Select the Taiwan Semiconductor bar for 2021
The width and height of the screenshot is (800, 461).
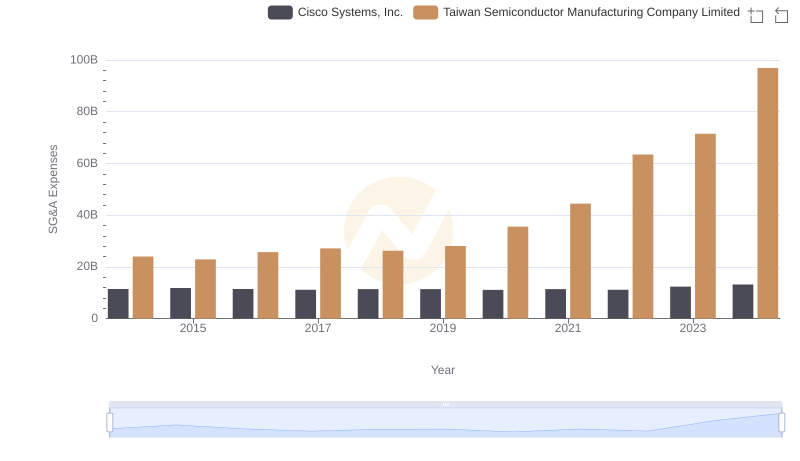coord(581,261)
